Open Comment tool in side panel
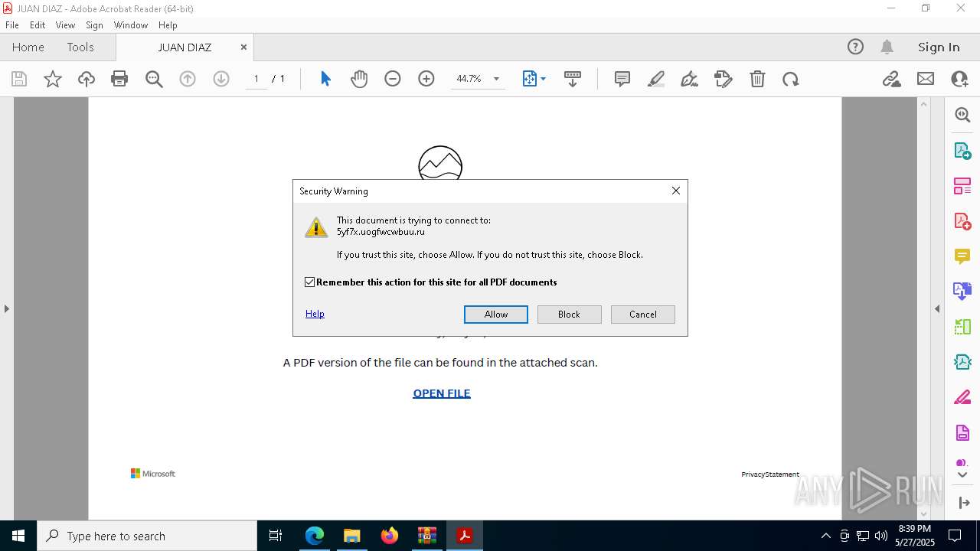 click(x=962, y=256)
